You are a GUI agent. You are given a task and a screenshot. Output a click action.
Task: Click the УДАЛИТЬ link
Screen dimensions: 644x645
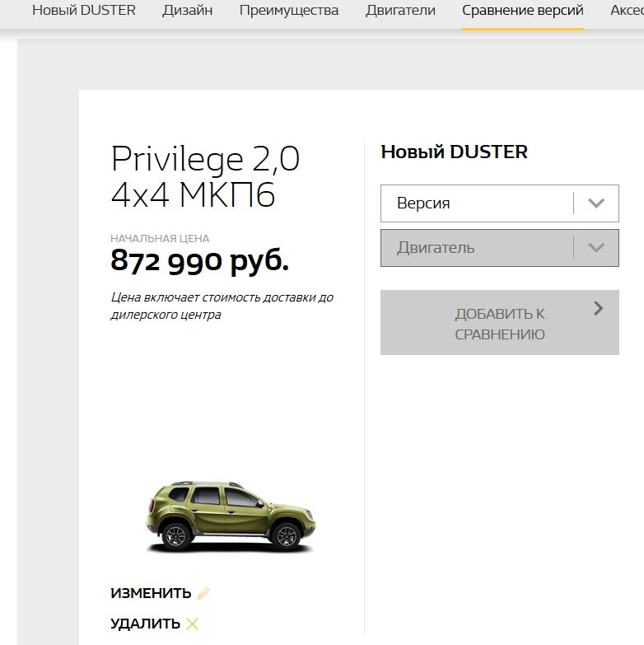(145, 624)
